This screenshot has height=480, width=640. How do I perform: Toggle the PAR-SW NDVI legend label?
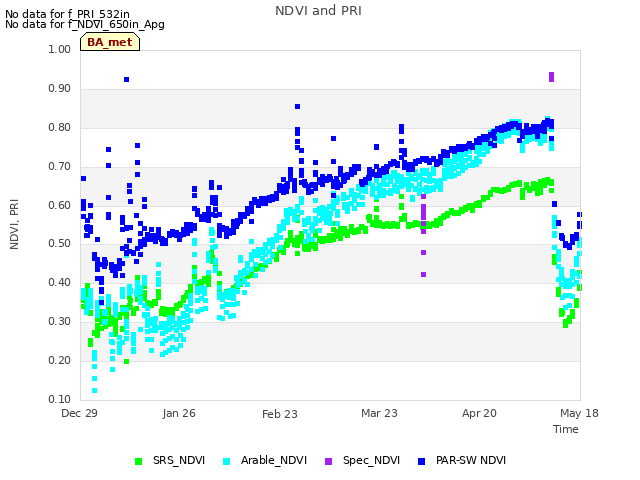pyautogui.click(x=471, y=460)
